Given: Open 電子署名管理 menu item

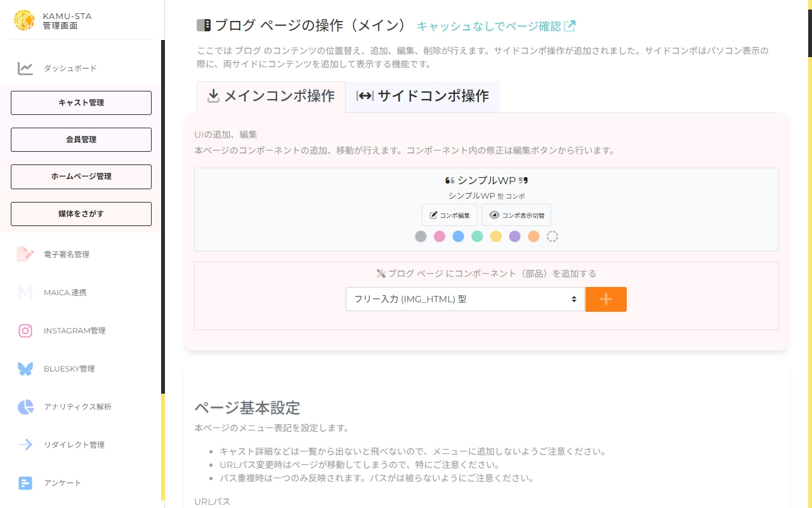Looking at the screenshot, I should pos(67,255).
